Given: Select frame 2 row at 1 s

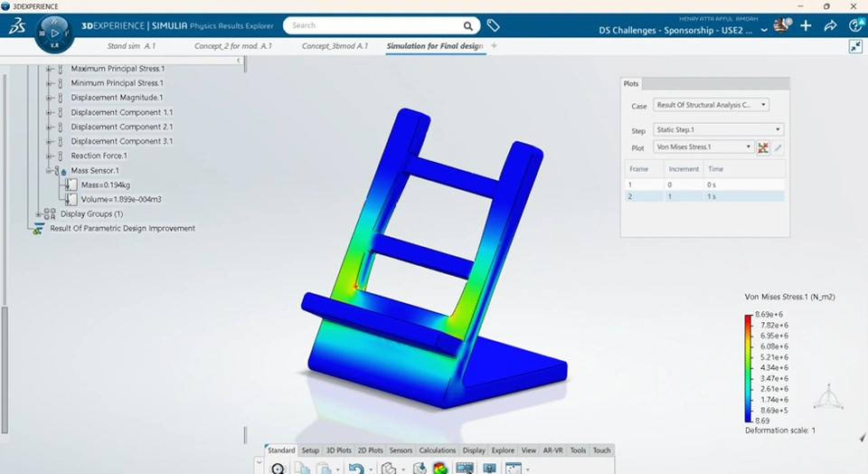Looking at the screenshot, I should point(704,196).
